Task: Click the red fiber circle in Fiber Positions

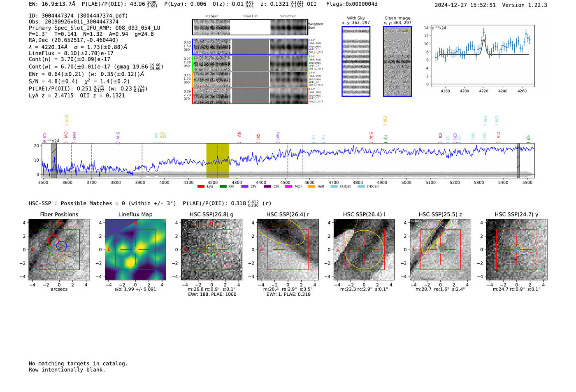Action: (x=53, y=240)
